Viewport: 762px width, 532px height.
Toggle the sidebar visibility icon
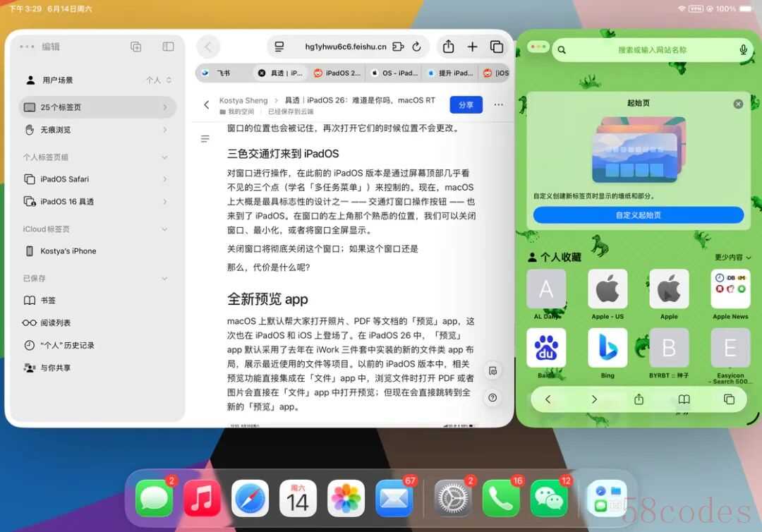click(x=168, y=47)
